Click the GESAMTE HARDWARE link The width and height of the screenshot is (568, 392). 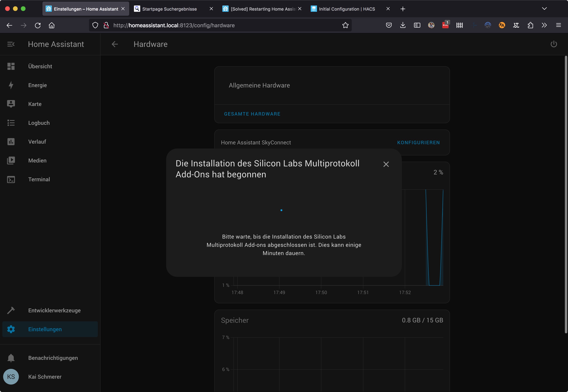coord(252,114)
